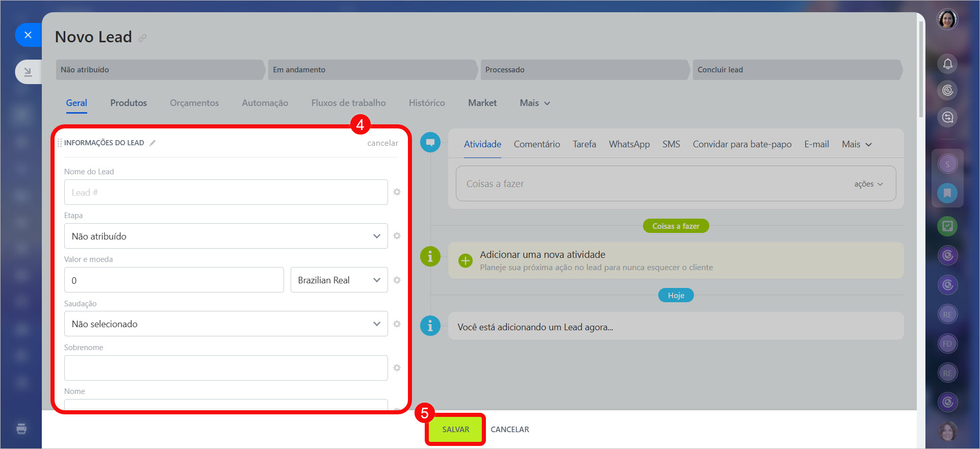980x449 pixels.
Task: Expand Mais in the activity toolbar
Action: coord(857,144)
